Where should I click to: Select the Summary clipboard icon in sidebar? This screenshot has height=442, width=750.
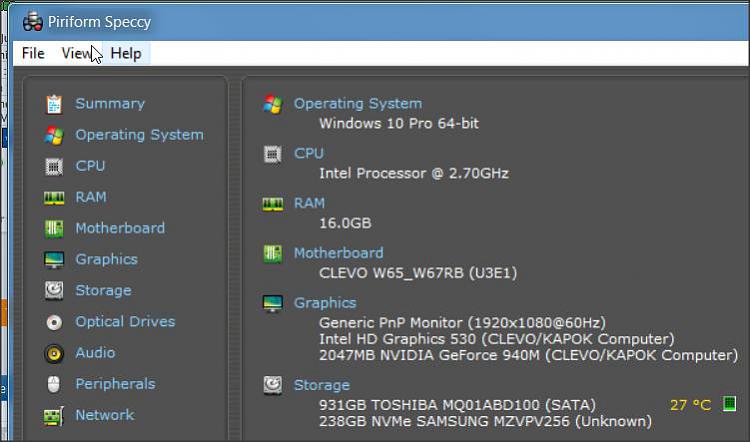point(54,104)
